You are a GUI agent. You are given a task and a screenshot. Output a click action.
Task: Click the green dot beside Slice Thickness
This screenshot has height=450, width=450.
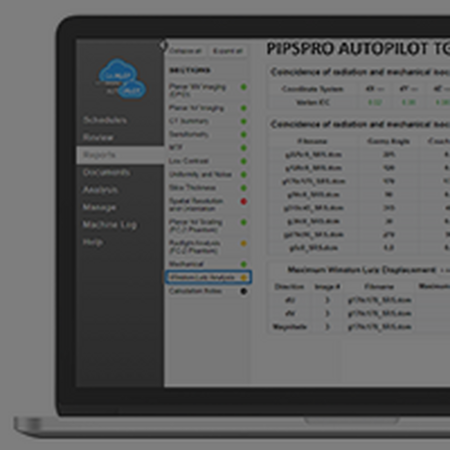pyautogui.click(x=244, y=188)
